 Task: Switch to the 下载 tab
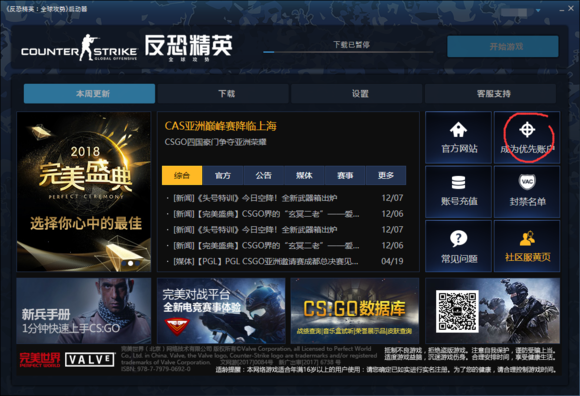[223, 94]
